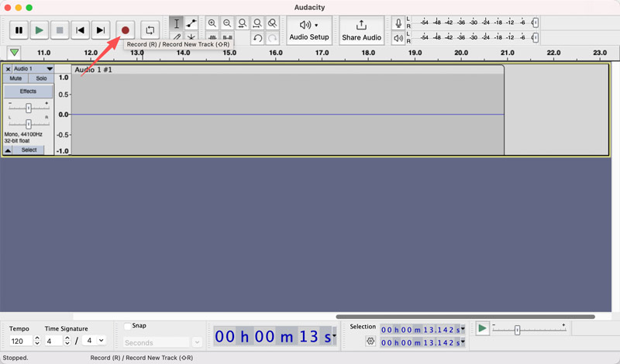
Task: Toggle the Loop button
Action: click(150, 30)
